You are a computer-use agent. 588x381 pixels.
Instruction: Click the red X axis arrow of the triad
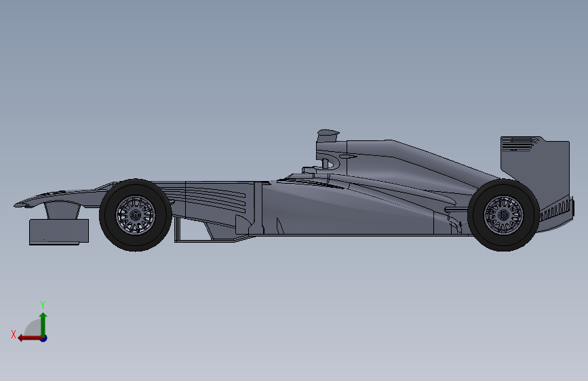(30, 338)
